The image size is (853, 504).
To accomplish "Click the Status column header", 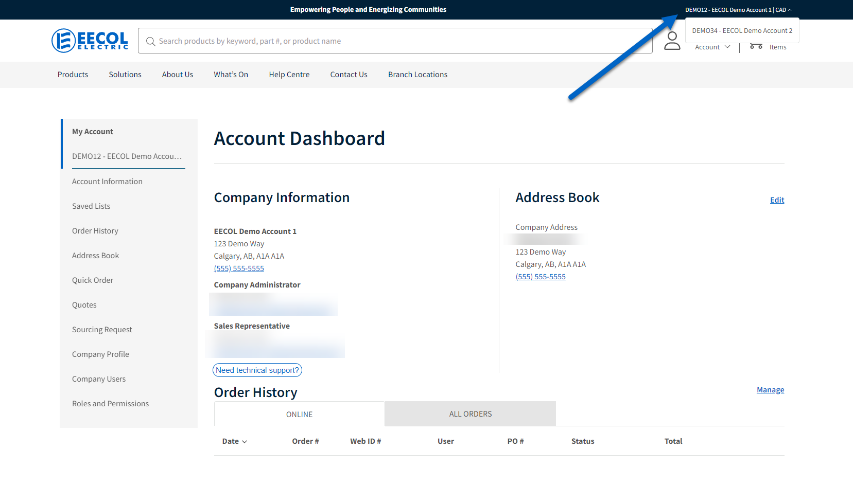I will tap(583, 441).
